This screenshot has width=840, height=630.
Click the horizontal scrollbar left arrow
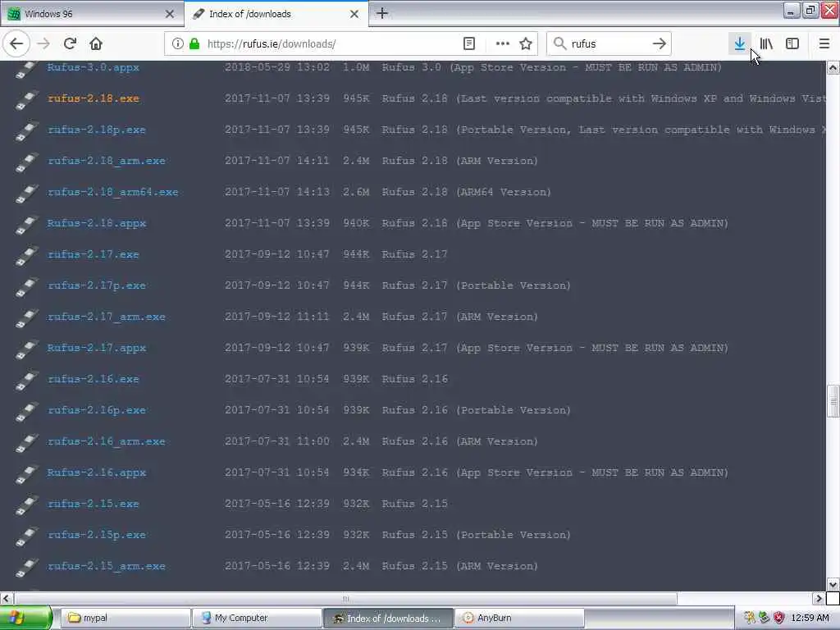point(7,598)
